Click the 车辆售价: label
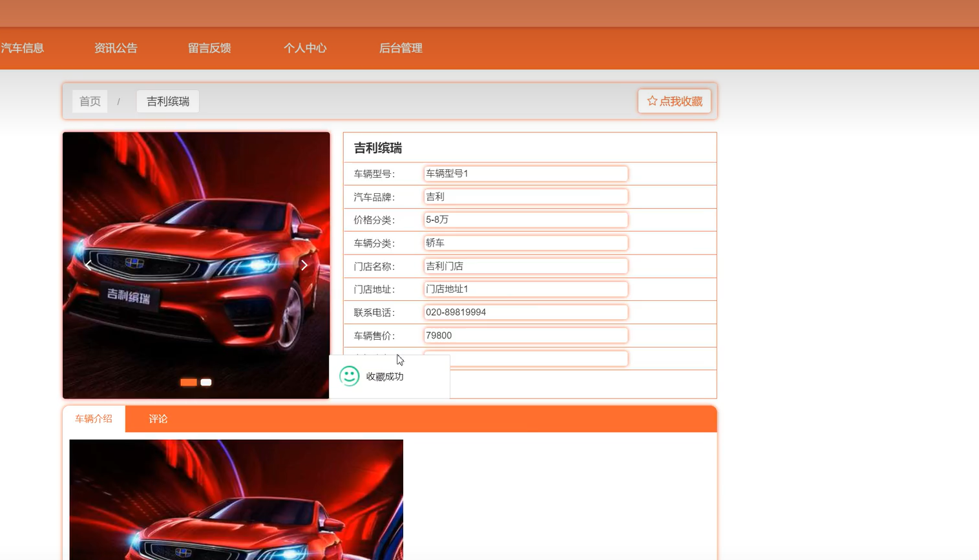Screen dimensions: 979x560 coord(374,336)
